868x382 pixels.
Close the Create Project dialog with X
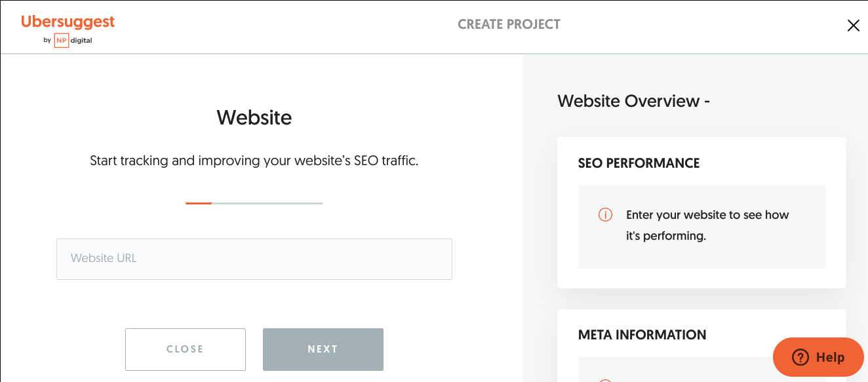coord(853,26)
